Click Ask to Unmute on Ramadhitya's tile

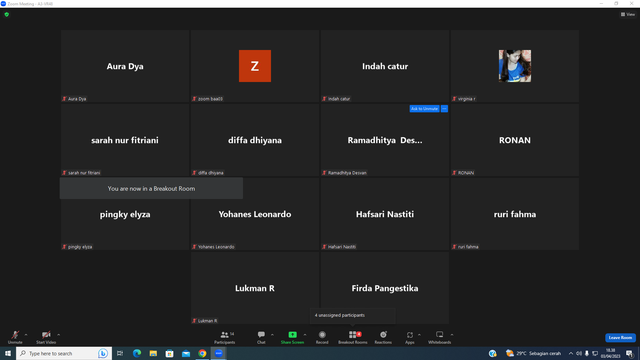click(x=424, y=109)
